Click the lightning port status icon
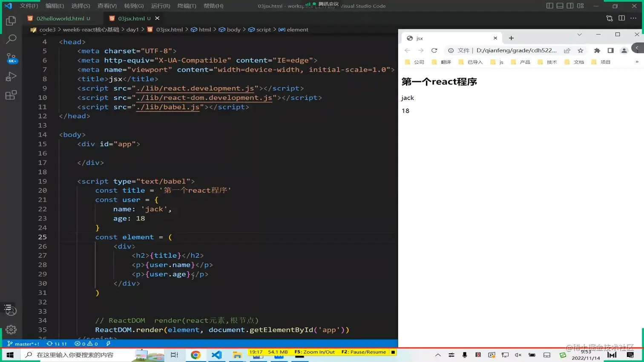This screenshot has width=644, height=362. [x=108, y=344]
